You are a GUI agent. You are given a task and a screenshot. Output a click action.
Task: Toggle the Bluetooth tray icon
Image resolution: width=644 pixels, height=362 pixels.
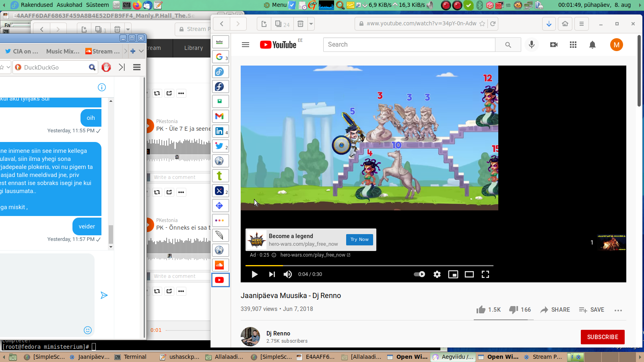point(479,5)
